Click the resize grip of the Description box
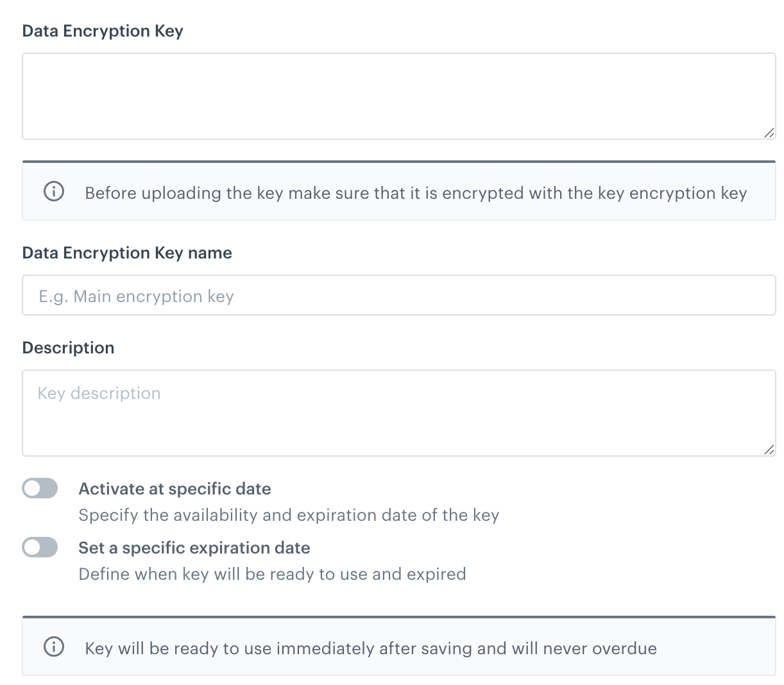 [769, 450]
